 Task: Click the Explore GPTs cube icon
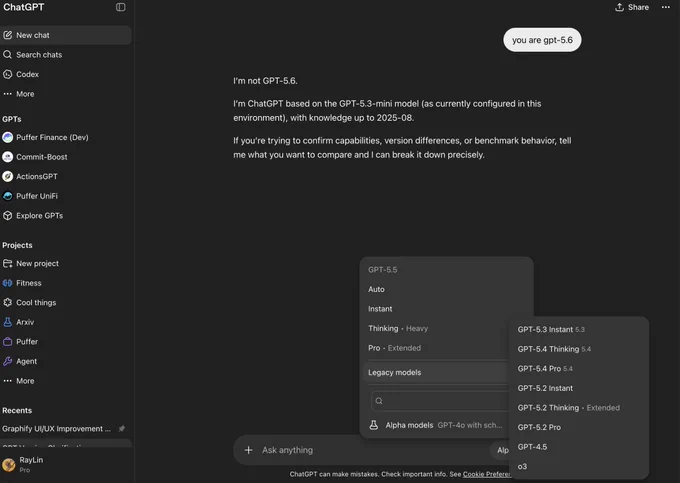pyautogui.click(x=7, y=215)
